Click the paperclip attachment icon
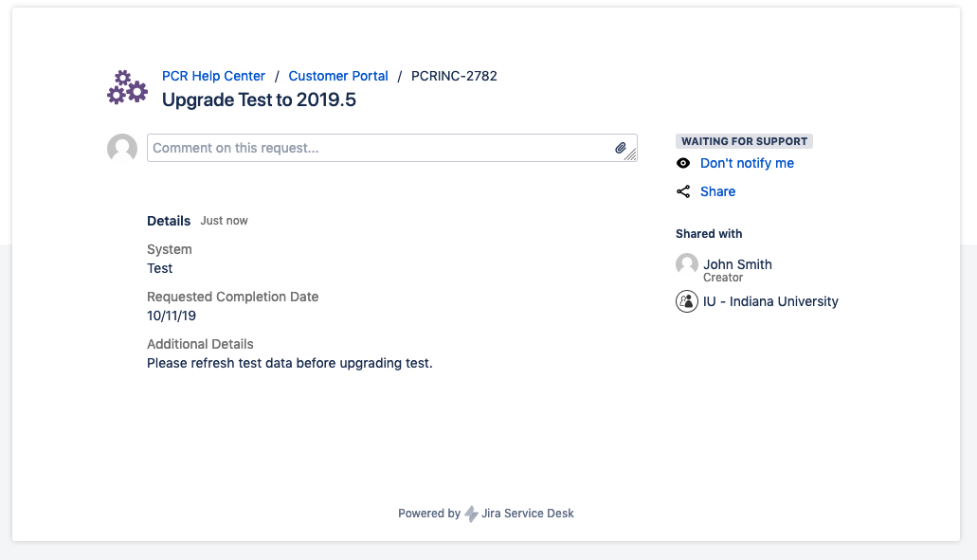The width and height of the screenshot is (977, 560). click(x=621, y=148)
